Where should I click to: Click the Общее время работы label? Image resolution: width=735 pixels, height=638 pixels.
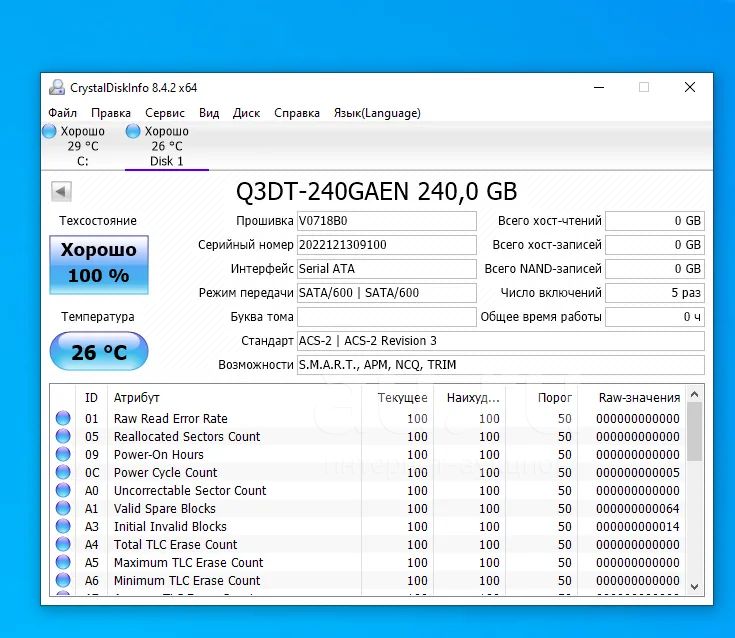pyautogui.click(x=541, y=317)
